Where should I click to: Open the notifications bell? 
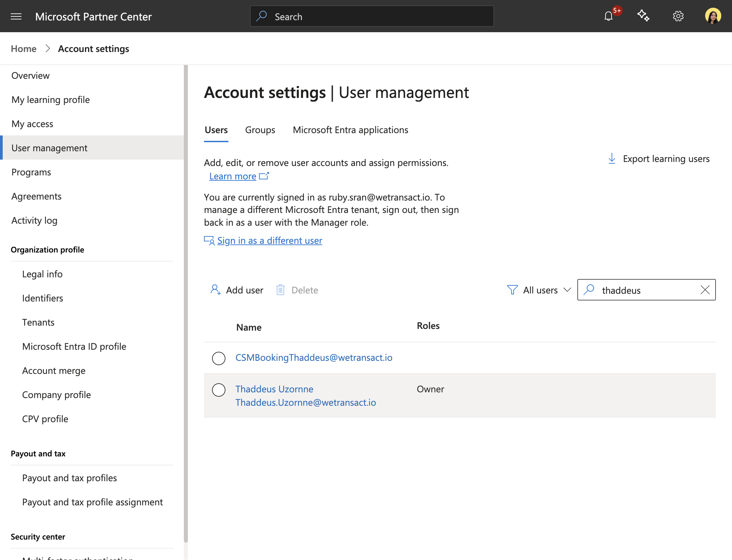pyautogui.click(x=609, y=16)
